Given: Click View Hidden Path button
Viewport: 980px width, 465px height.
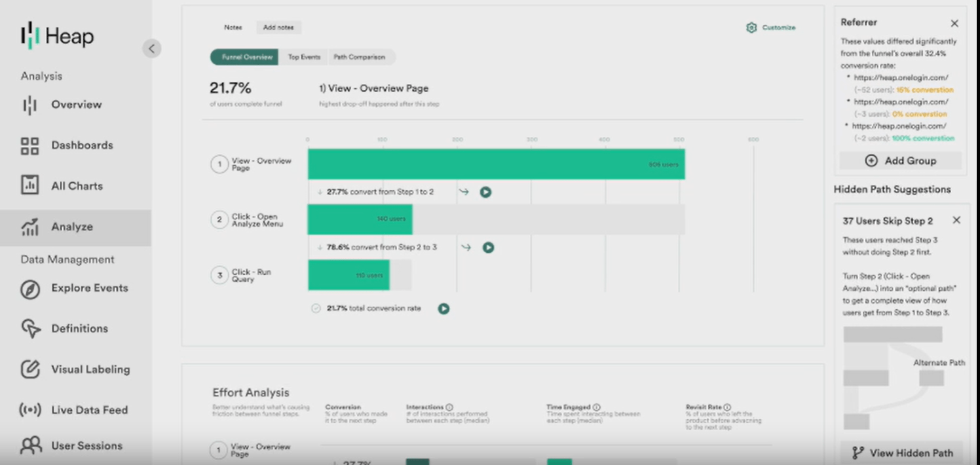Looking at the screenshot, I should click(902, 453).
